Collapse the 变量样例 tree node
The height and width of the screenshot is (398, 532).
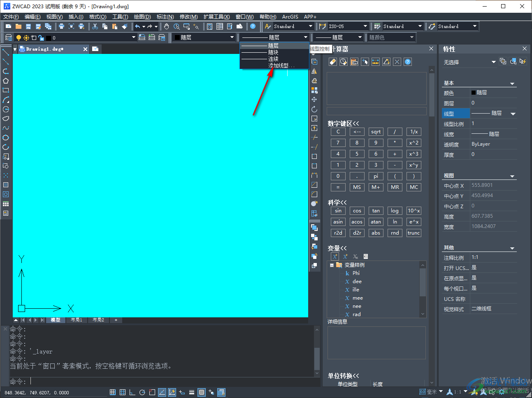pyautogui.click(x=332, y=265)
